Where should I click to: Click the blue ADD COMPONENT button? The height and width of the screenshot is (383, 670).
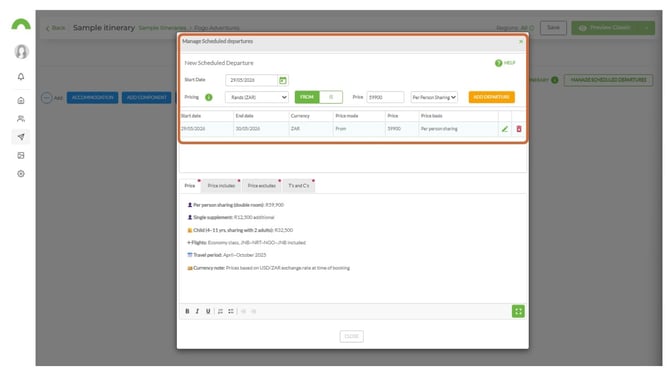(x=147, y=98)
